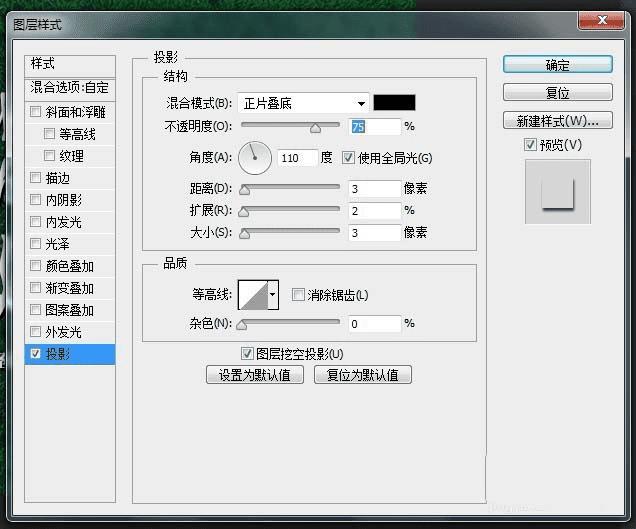The image size is (636, 529).
Task: Pick the black shadow color swatch
Action: pos(394,103)
